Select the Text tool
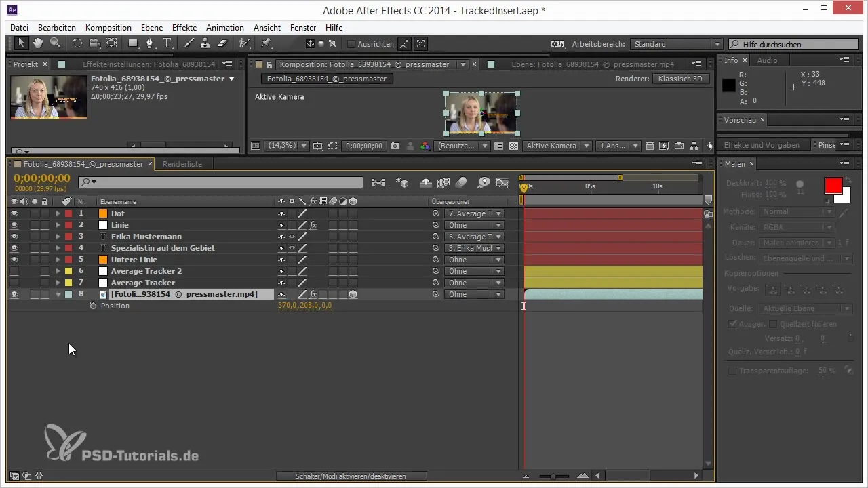This screenshot has width=868, height=488. click(x=167, y=43)
